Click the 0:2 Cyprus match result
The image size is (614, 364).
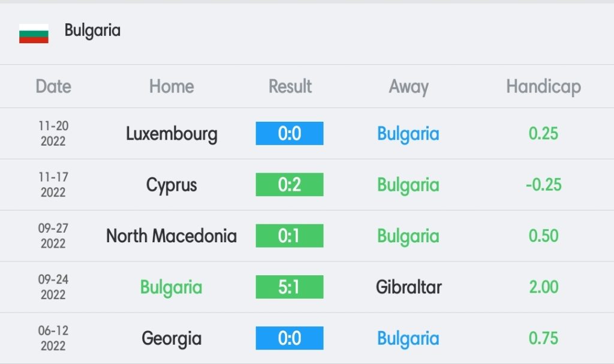(290, 184)
